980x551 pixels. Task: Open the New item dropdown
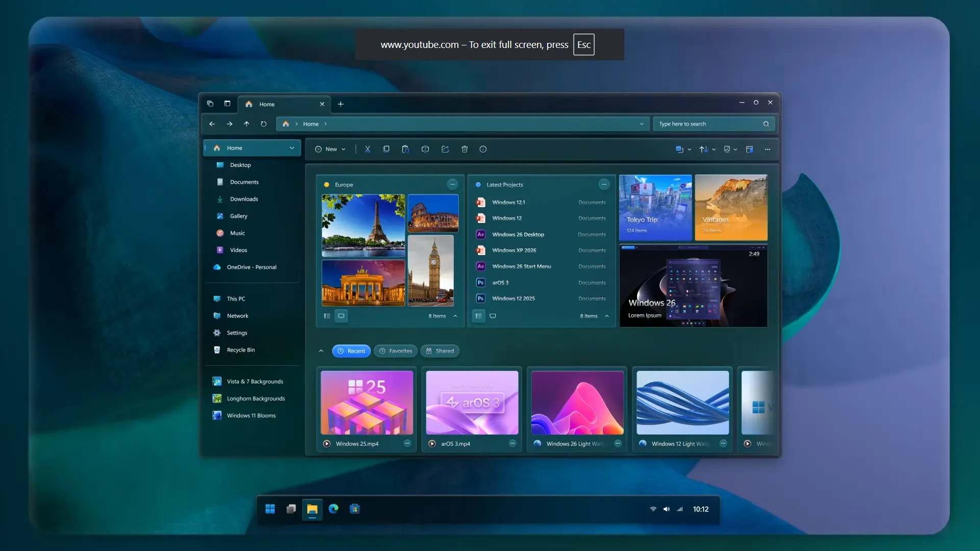(x=330, y=149)
